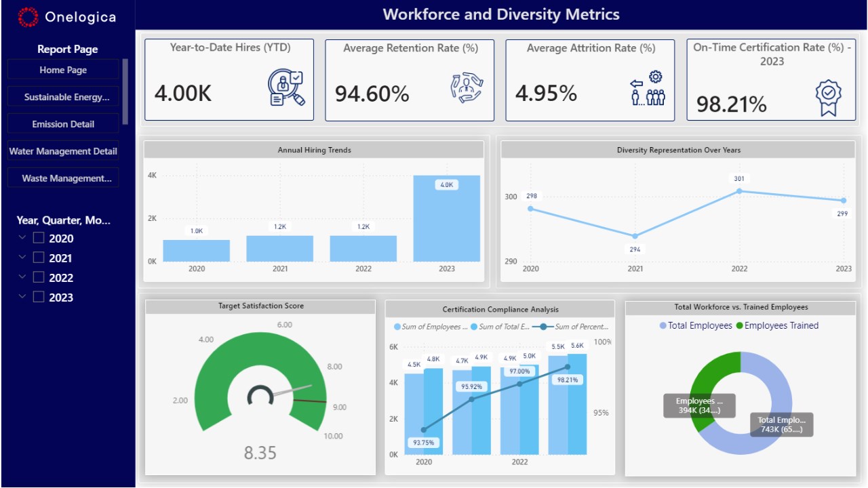Image resolution: width=868 pixels, height=488 pixels.
Task: Open Water Management Detail page
Action: click(63, 151)
